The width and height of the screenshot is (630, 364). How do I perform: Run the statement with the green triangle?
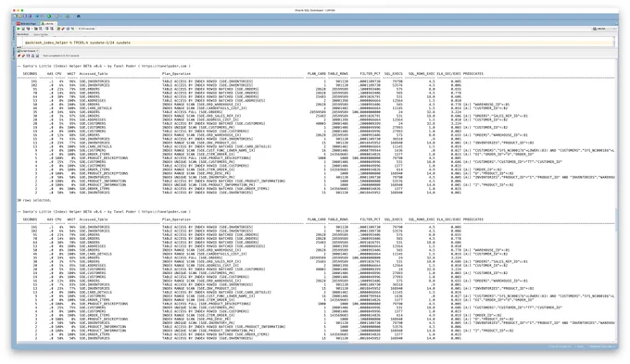tap(19, 29)
